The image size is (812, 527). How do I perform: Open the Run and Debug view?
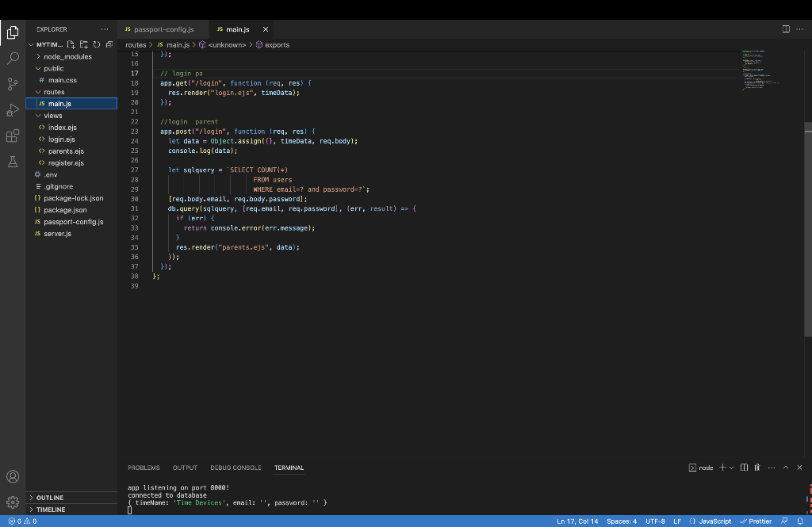pos(13,109)
